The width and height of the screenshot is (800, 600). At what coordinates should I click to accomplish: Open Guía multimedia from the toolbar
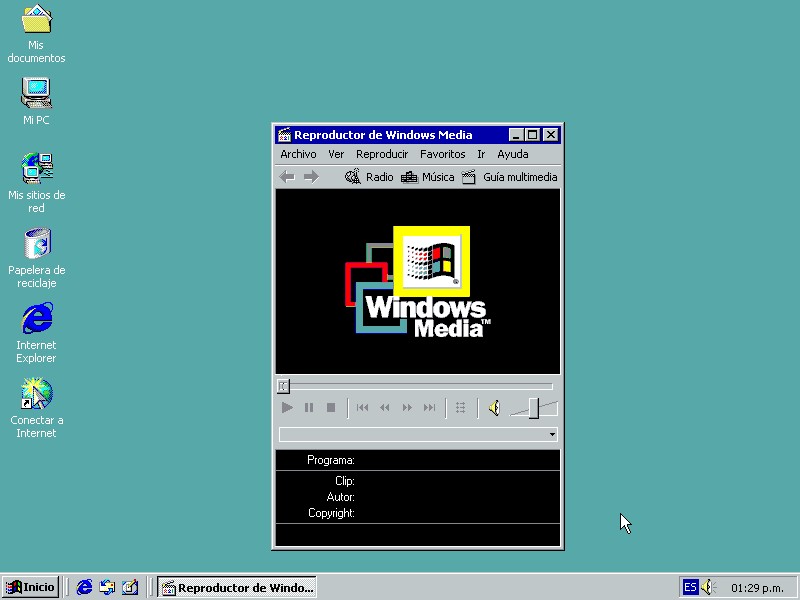[x=509, y=177]
